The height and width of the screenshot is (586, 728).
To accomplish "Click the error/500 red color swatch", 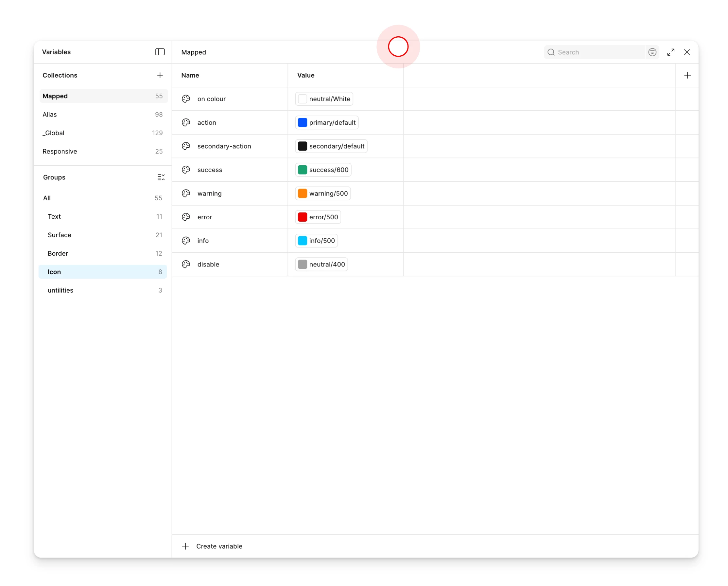I will (302, 217).
